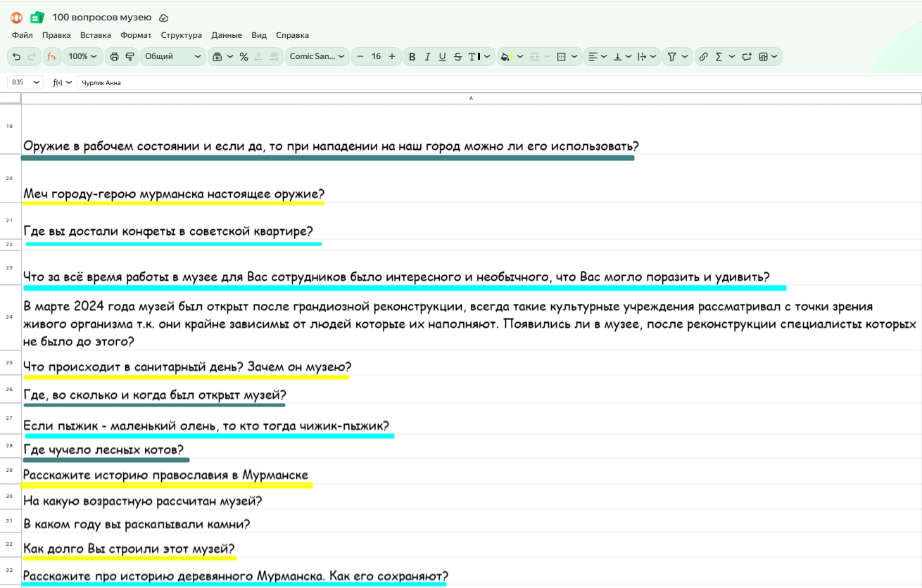
Task: Decrease font size with minus button
Action: coord(360,56)
